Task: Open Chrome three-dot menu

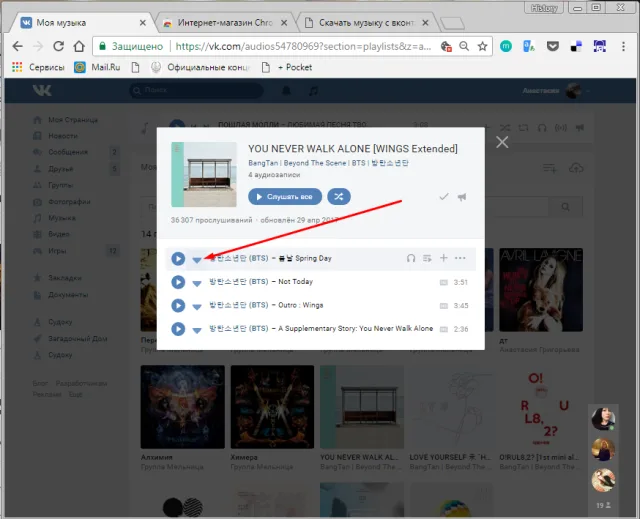Action: pos(623,46)
